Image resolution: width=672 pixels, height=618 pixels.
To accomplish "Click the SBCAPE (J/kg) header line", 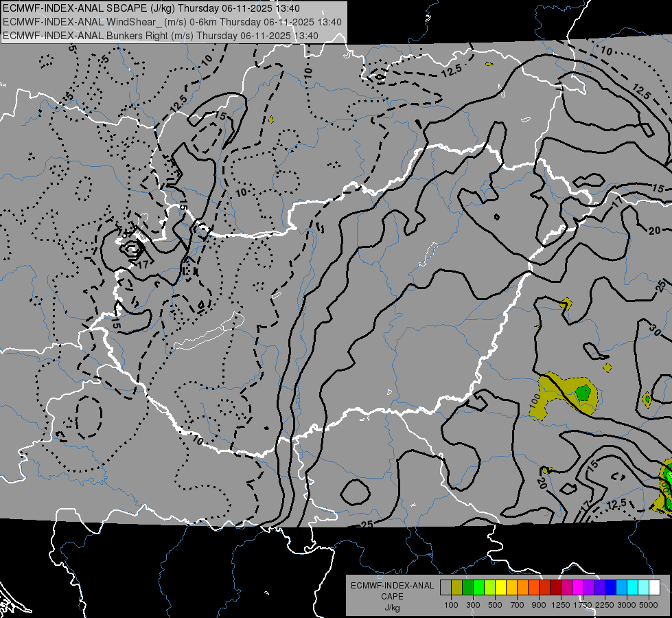I will (x=151, y=8).
